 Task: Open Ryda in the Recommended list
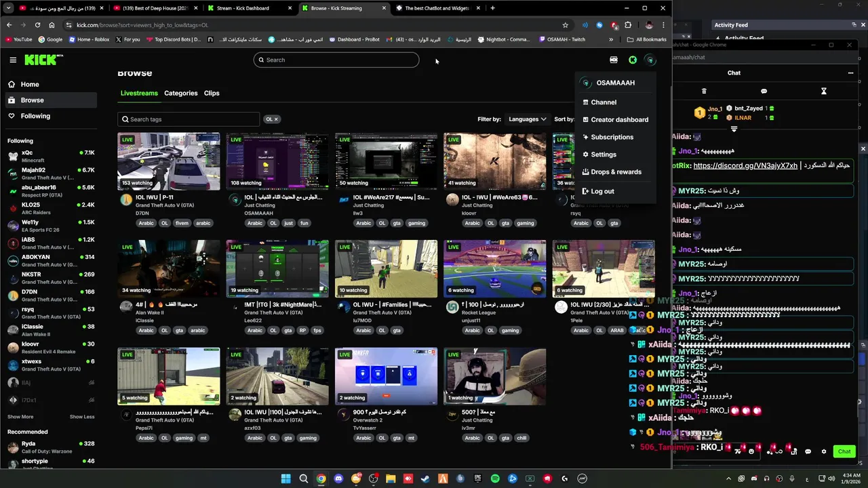tap(51, 447)
